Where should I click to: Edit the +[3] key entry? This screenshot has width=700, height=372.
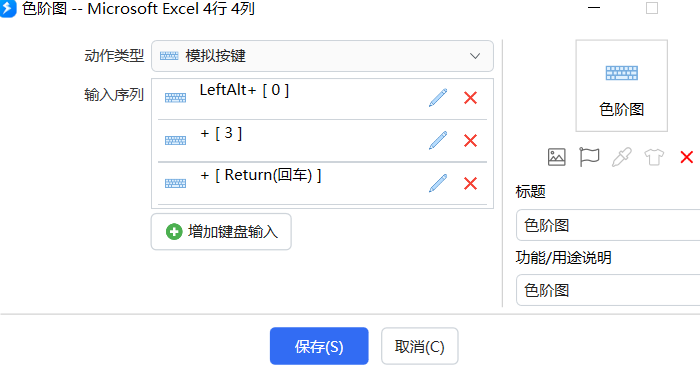point(438,141)
